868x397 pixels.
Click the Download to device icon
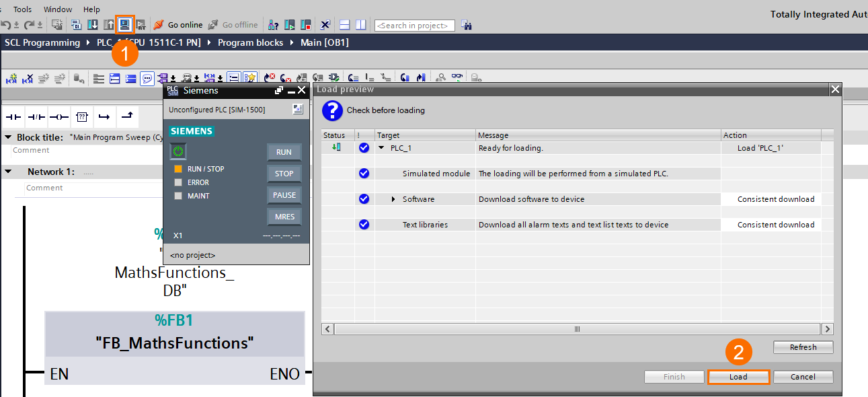(93, 25)
